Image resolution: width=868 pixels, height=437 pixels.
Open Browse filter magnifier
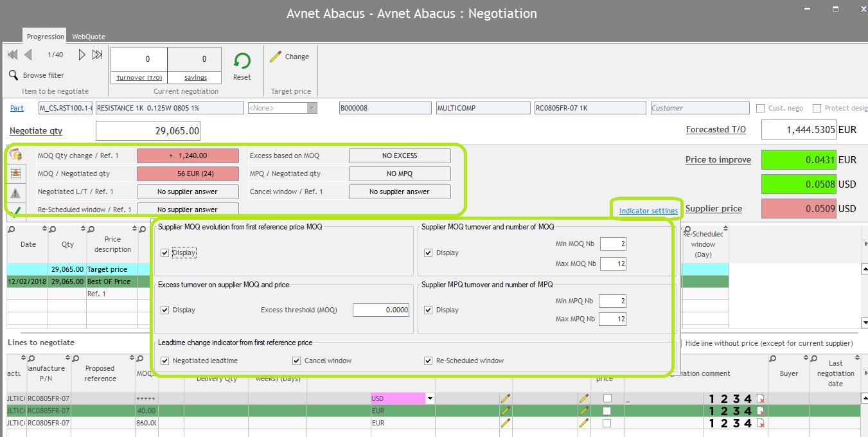pos(13,75)
